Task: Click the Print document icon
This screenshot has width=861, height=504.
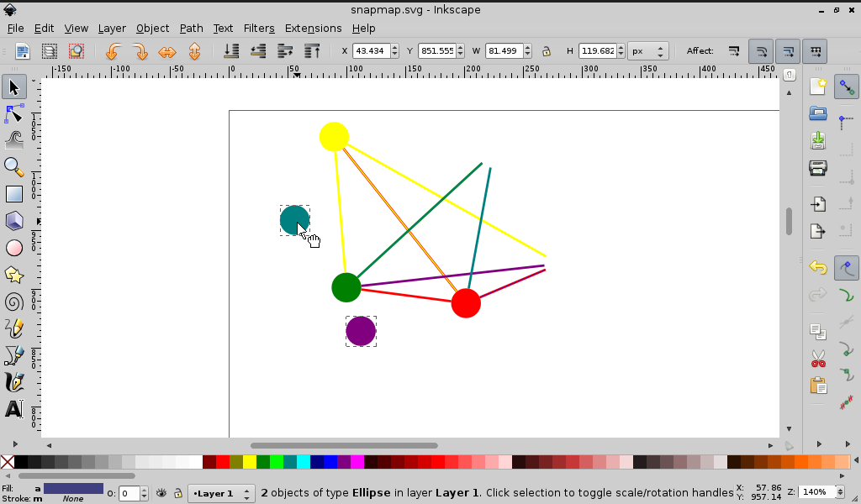Action: 817,168
